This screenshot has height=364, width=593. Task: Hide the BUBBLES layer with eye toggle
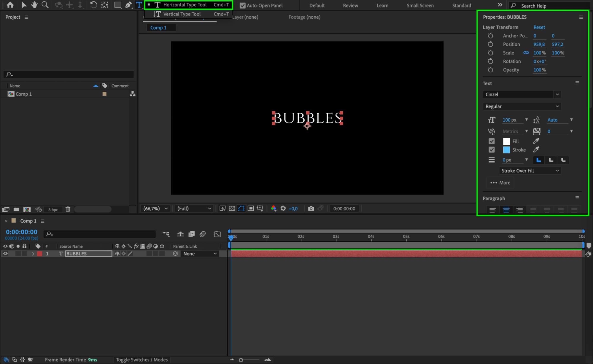pyautogui.click(x=5, y=254)
